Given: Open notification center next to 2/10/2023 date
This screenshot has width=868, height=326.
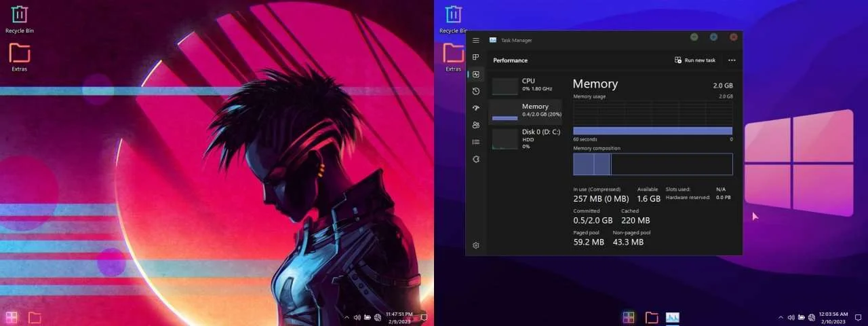Looking at the screenshot, I should click(858, 317).
